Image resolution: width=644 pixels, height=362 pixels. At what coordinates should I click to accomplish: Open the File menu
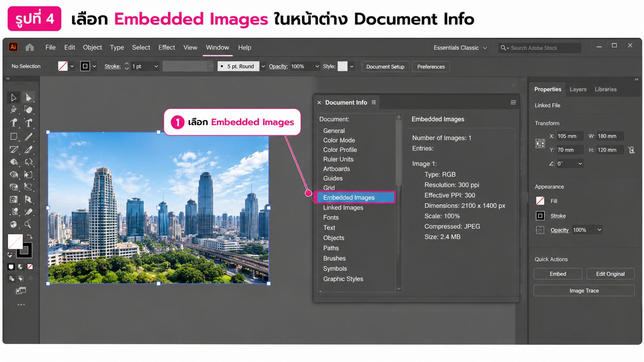50,47
